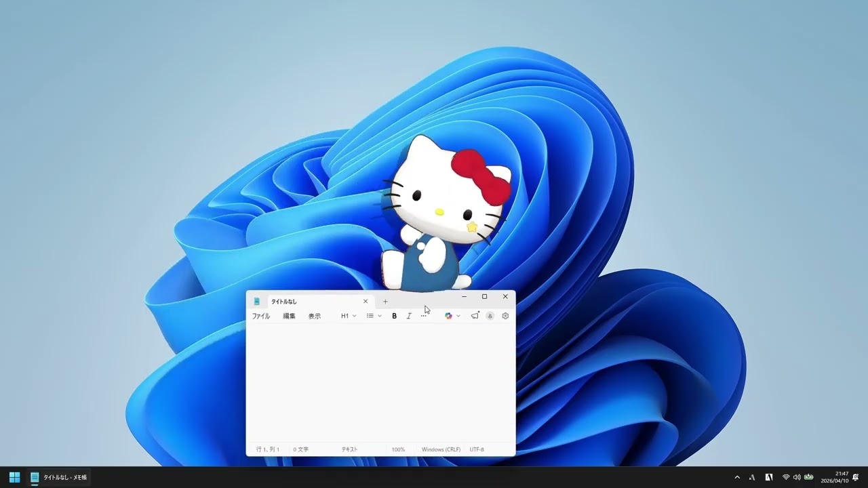
Task: Open the H1 heading dropdown
Action: [x=349, y=316]
